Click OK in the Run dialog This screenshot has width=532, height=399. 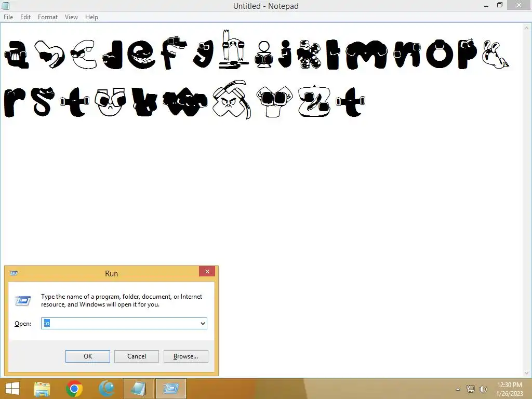87,356
